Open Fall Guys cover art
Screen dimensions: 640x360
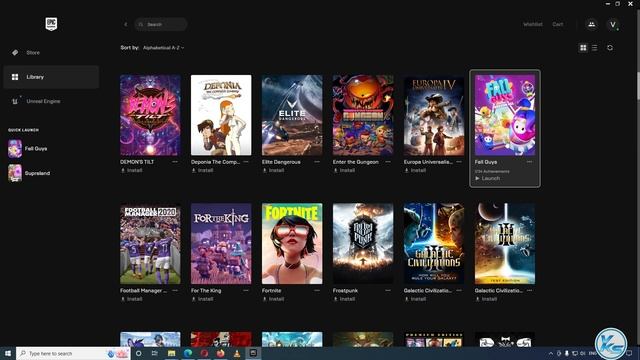[505, 115]
